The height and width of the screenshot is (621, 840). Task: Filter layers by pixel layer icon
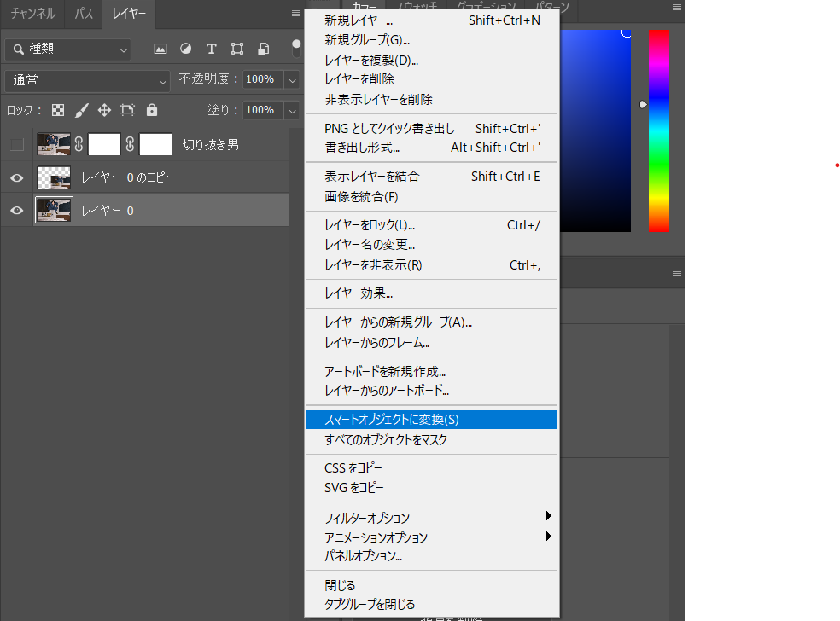(160, 49)
